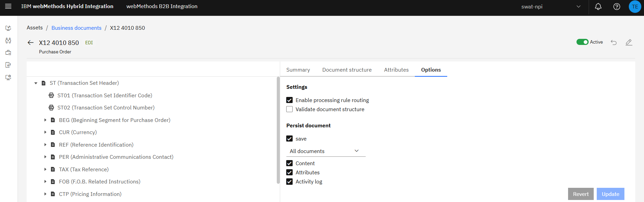Click the TE user avatar
Viewport: 644px width, 202px height.
click(x=635, y=6)
